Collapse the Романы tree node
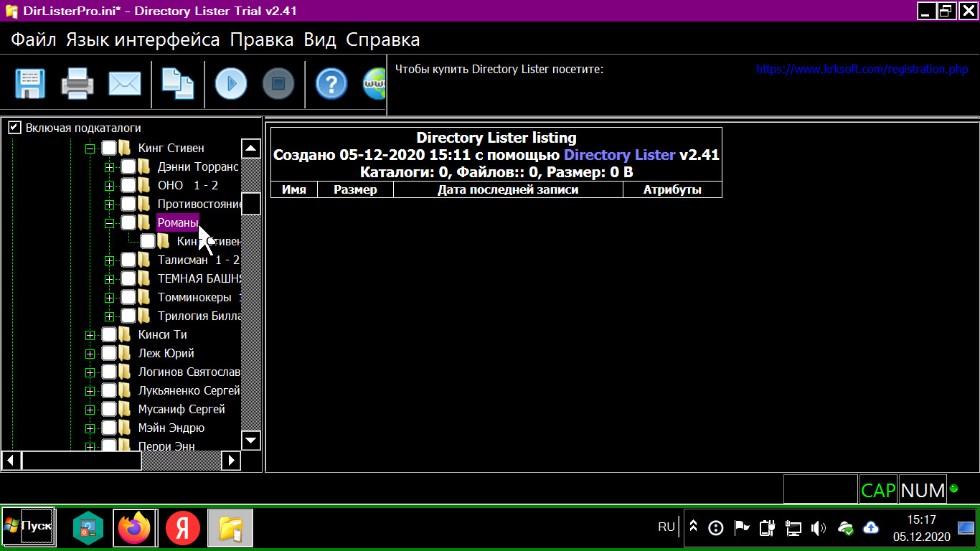Viewport: 980px width, 551px height. [109, 223]
